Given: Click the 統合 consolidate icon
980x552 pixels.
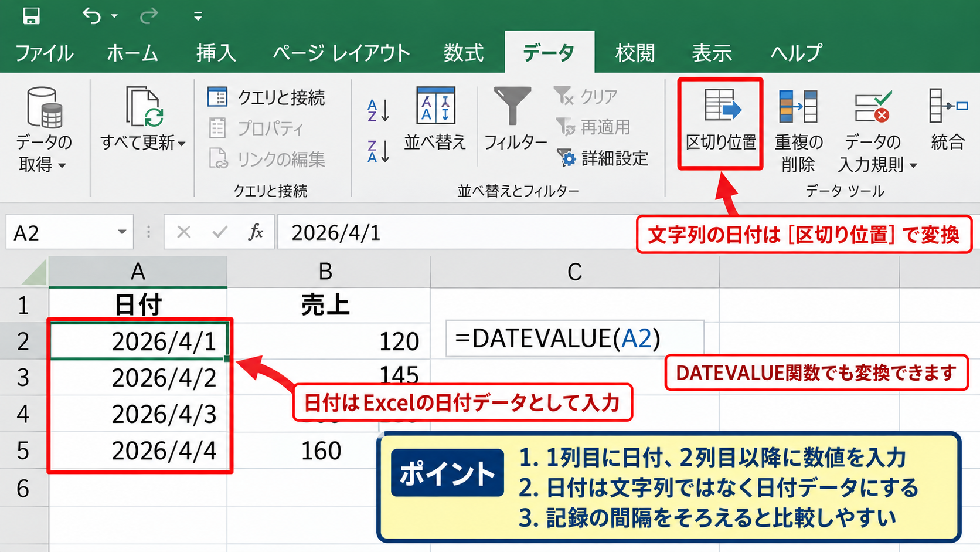Looking at the screenshot, I should tap(948, 106).
